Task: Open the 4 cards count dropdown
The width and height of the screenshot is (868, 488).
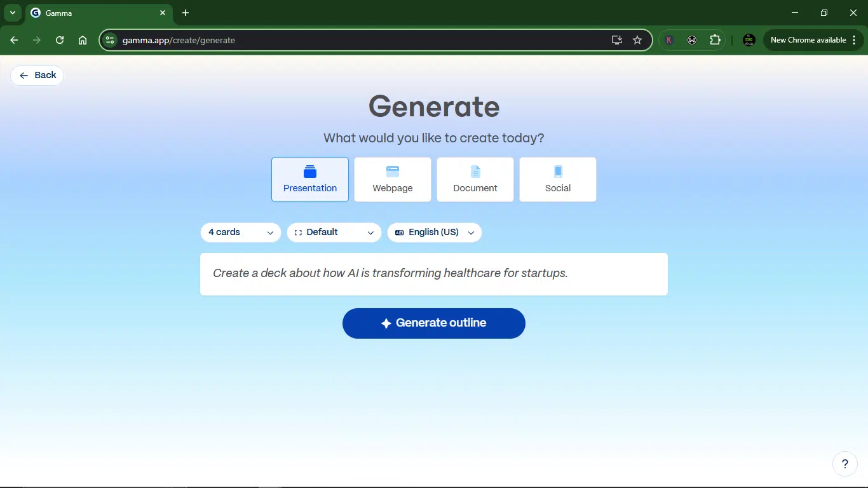Action: pos(241,233)
